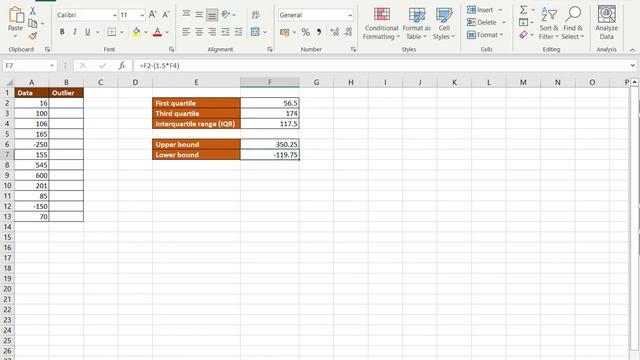Toggle Align Left
Viewport: 640px width, 360px height.
click(186, 32)
